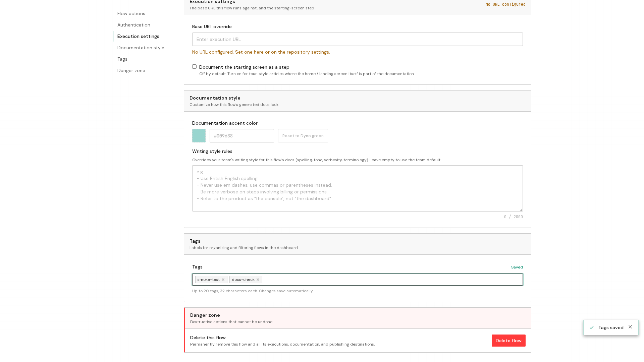Open Tags section from sidebar
644x362 pixels.
[x=122, y=59]
